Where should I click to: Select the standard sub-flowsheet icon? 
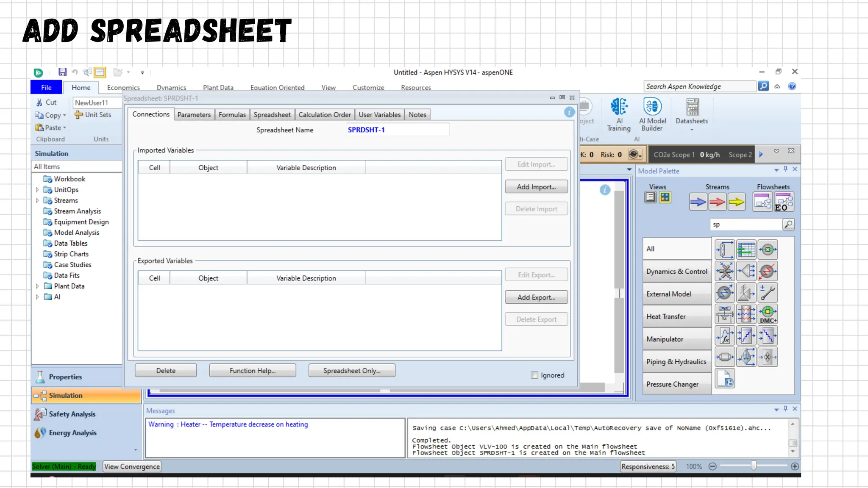coord(762,202)
